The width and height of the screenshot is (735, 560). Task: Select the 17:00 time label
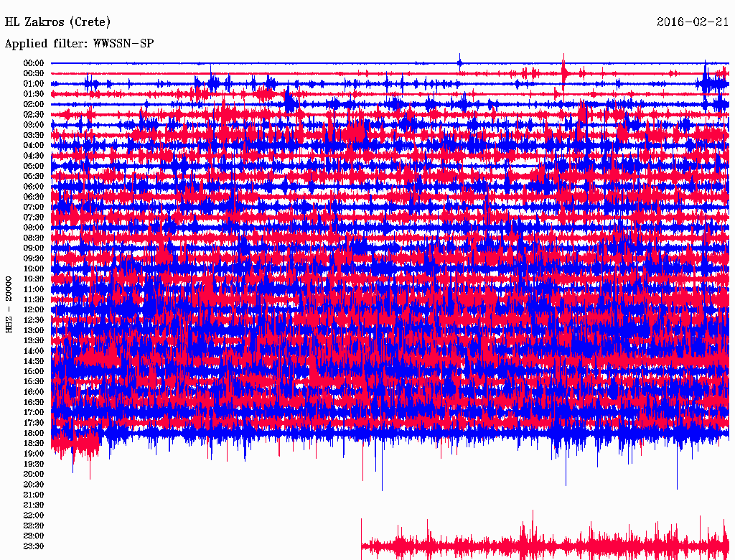[x=34, y=412]
